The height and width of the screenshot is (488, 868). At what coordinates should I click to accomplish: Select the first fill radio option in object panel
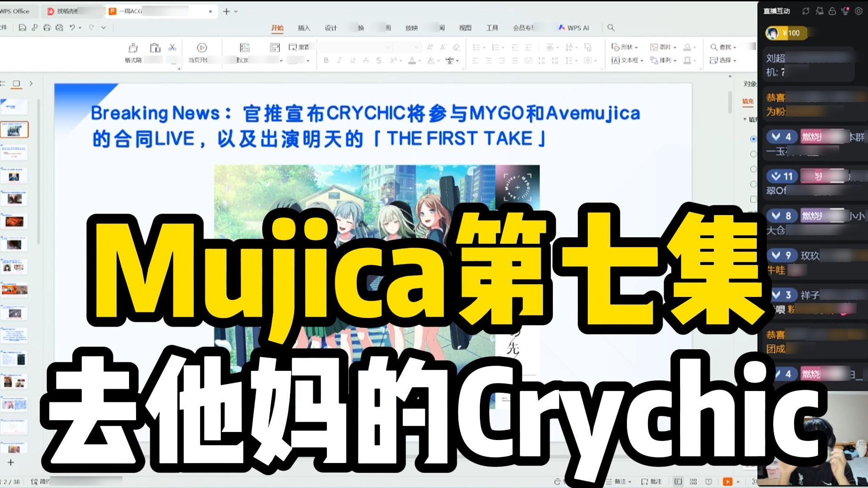(754, 139)
